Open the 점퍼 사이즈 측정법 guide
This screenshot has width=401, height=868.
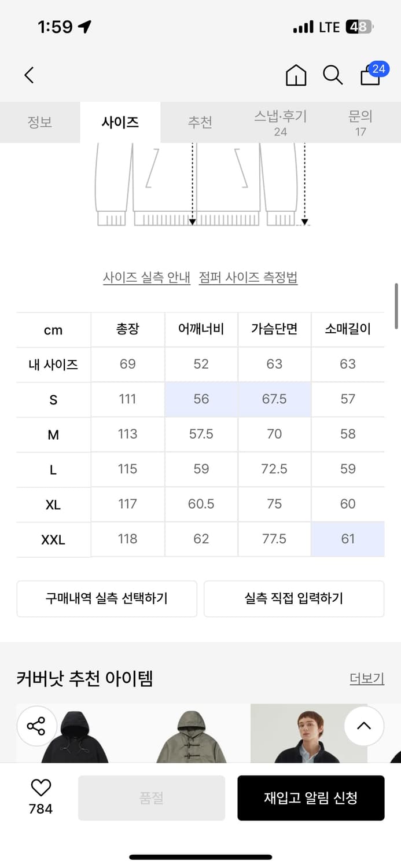pyautogui.click(x=248, y=277)
